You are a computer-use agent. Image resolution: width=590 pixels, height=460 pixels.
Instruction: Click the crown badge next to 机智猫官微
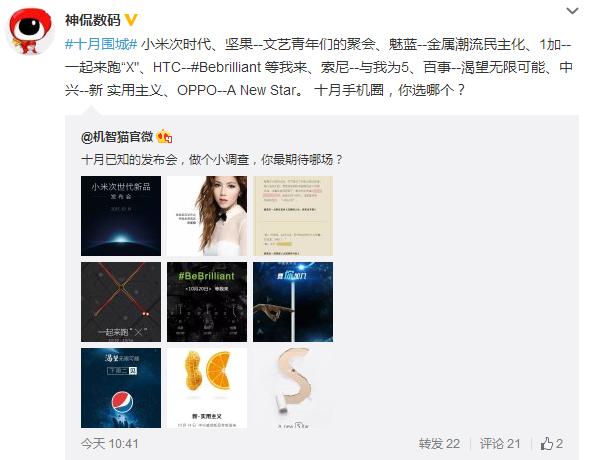(164, 137)
